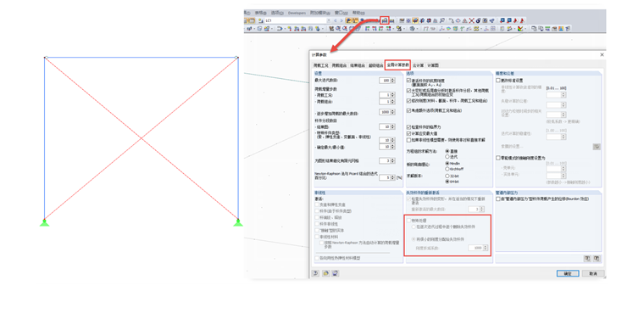Screen dimensions: 644x319
Task: Switch to the 荷载工况 tab
Action: 321,65
